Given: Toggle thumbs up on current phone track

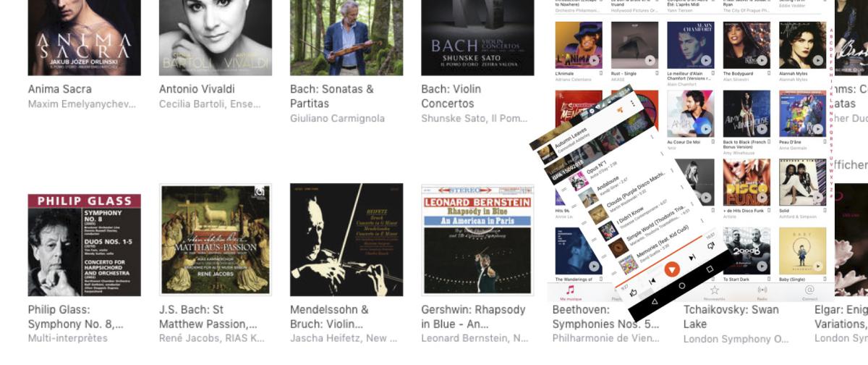Looking at the screenshot, I should click(x=633, y=293).
